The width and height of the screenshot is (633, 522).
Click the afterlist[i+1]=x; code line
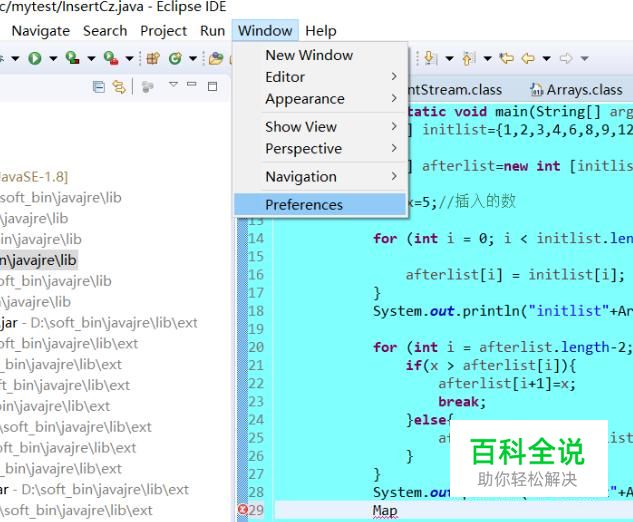(x=507, y=384)
